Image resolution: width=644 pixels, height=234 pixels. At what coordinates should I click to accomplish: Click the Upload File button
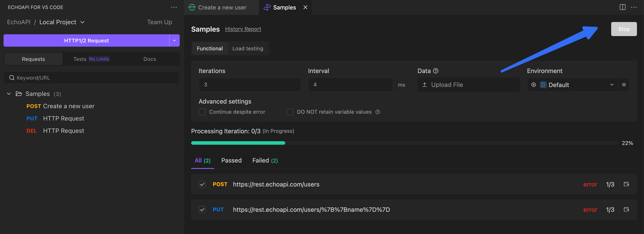(468, 85)
